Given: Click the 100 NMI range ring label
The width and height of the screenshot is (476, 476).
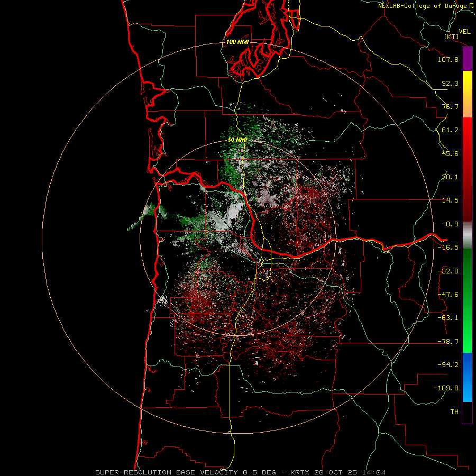Looking at the screenshot, I should [x=237, y=42].
